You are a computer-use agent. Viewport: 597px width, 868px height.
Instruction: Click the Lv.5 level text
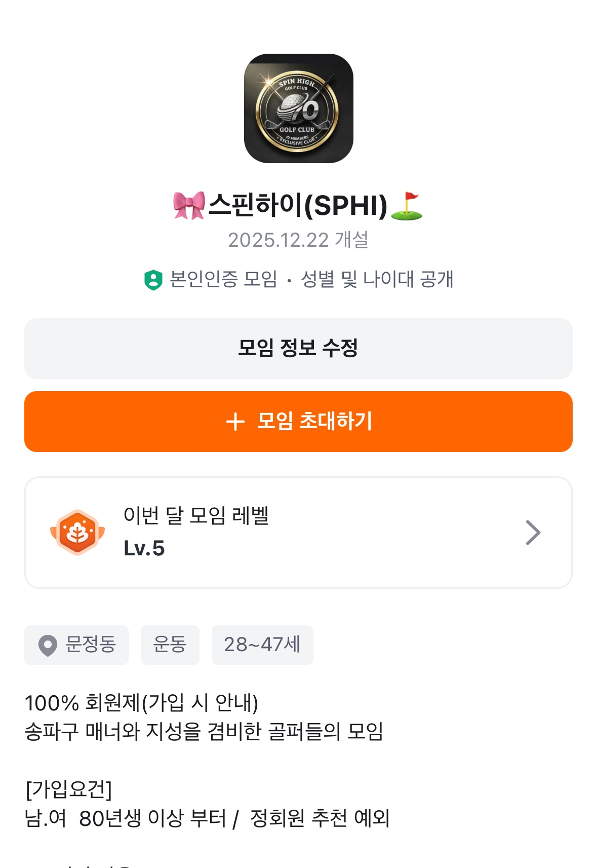144,548
